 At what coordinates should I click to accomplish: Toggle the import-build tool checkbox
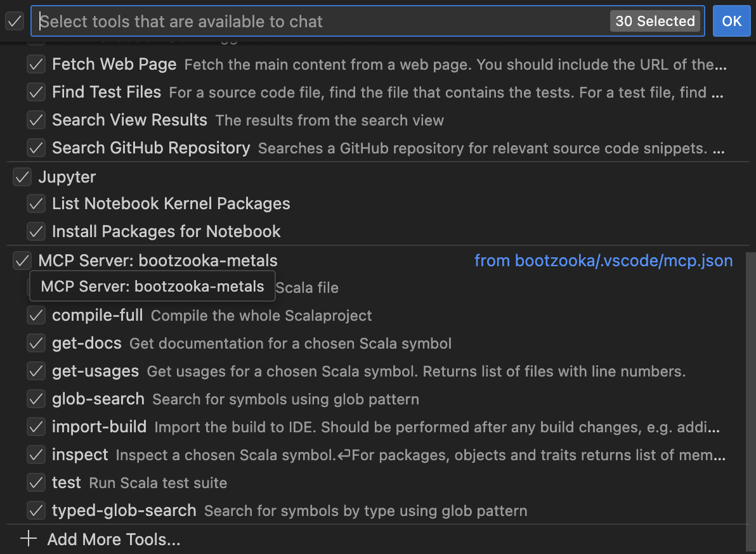click(x=36, y=427)
